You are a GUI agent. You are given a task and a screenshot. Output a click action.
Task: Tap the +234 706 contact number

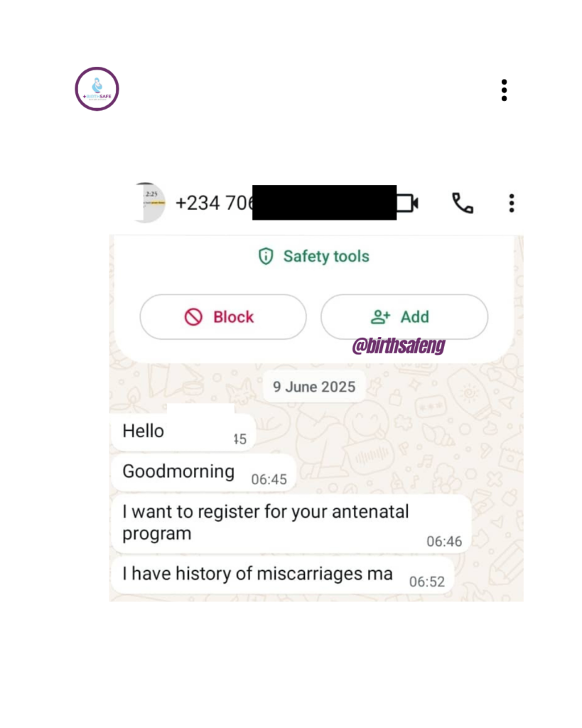(215, 203)
